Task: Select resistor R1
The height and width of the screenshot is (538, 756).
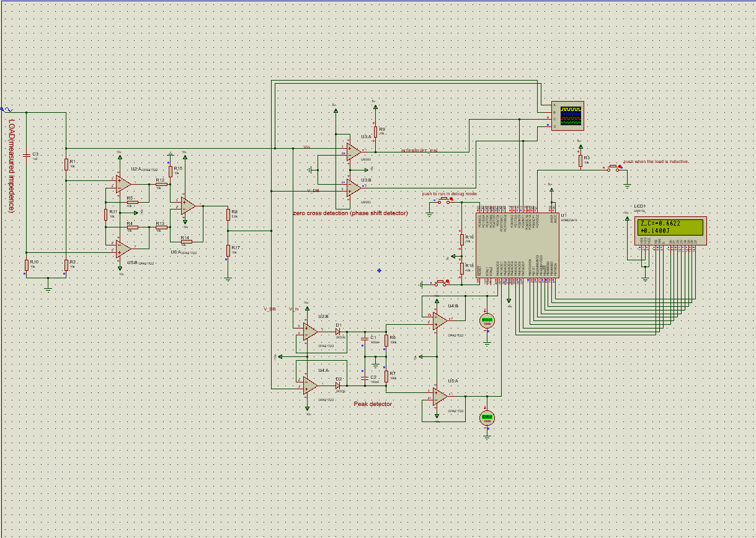Action: (x=66, y=164)
